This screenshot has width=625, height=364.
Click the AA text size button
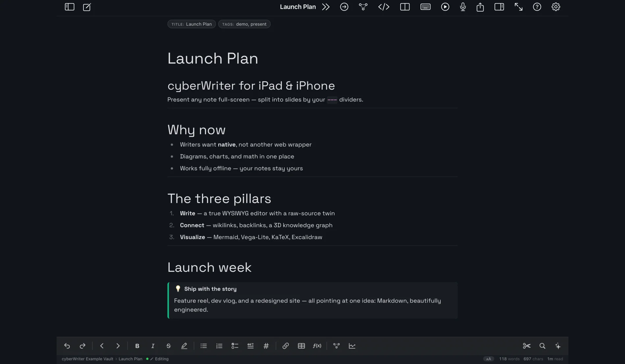point(488,359)
